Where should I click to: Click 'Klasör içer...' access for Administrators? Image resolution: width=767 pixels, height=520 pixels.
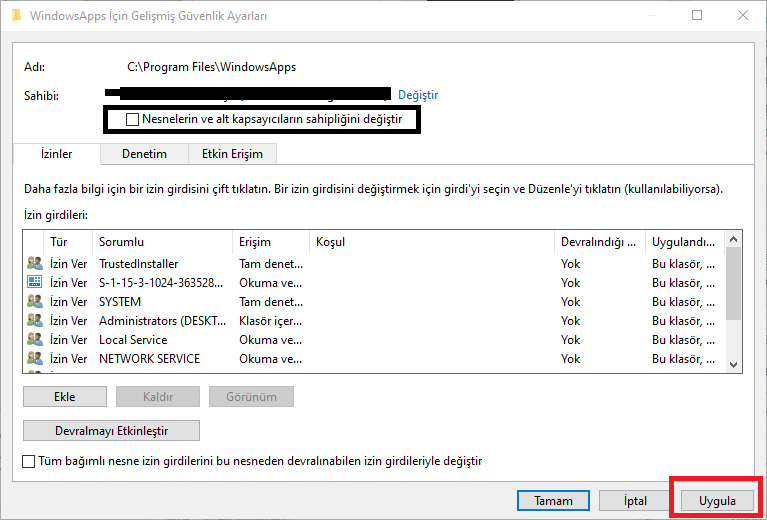[271, 321]
